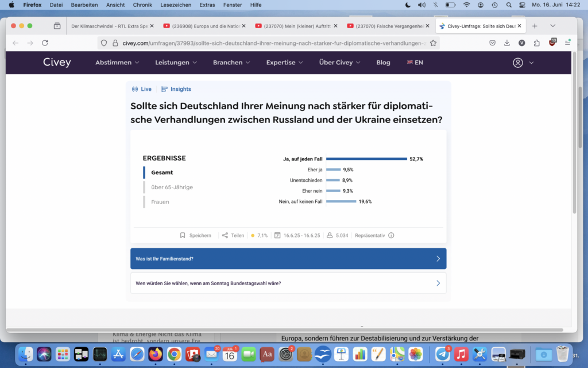Select the Gesamt results filter
This screenshot has height=368, width=588.
162,172
